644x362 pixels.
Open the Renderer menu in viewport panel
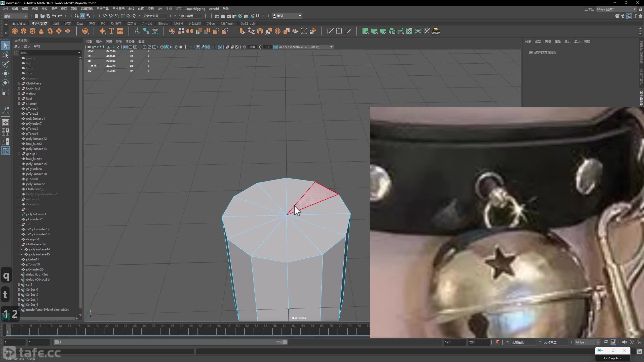[x=130, y=41]
